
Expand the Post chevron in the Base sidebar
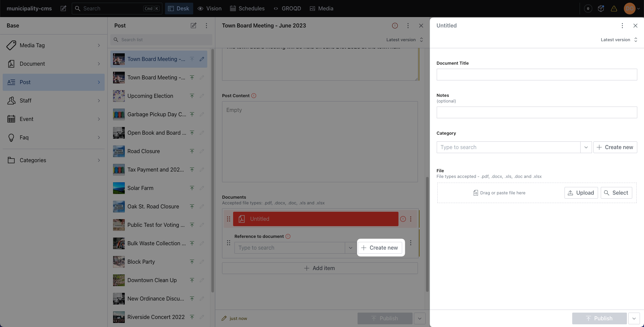point(98,82)
